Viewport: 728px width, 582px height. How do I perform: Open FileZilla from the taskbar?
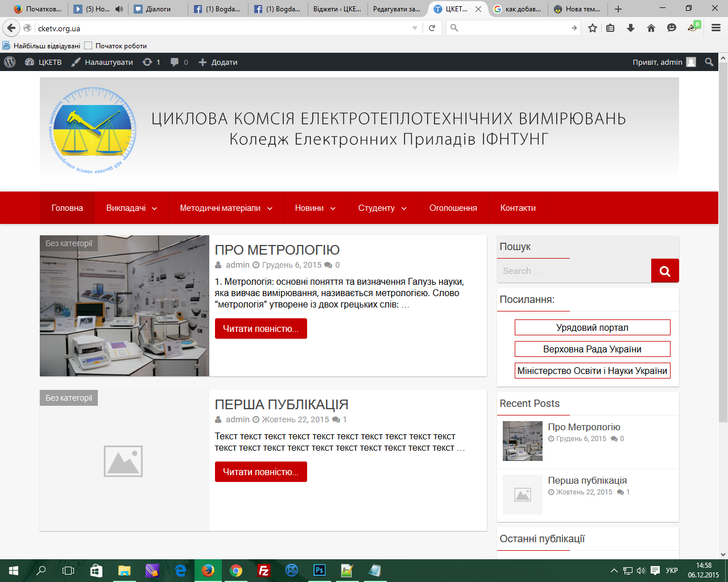[x=264, y=570]
